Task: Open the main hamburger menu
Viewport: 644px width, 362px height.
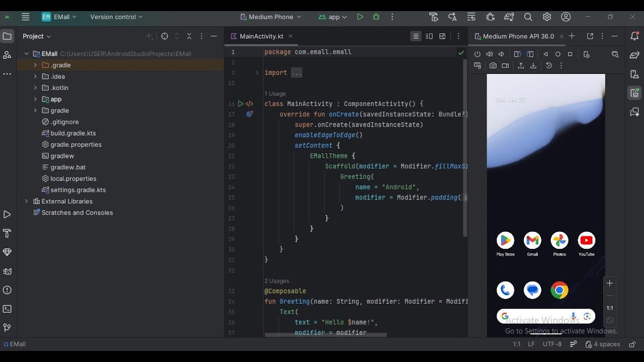Action: tap(26, 17)
